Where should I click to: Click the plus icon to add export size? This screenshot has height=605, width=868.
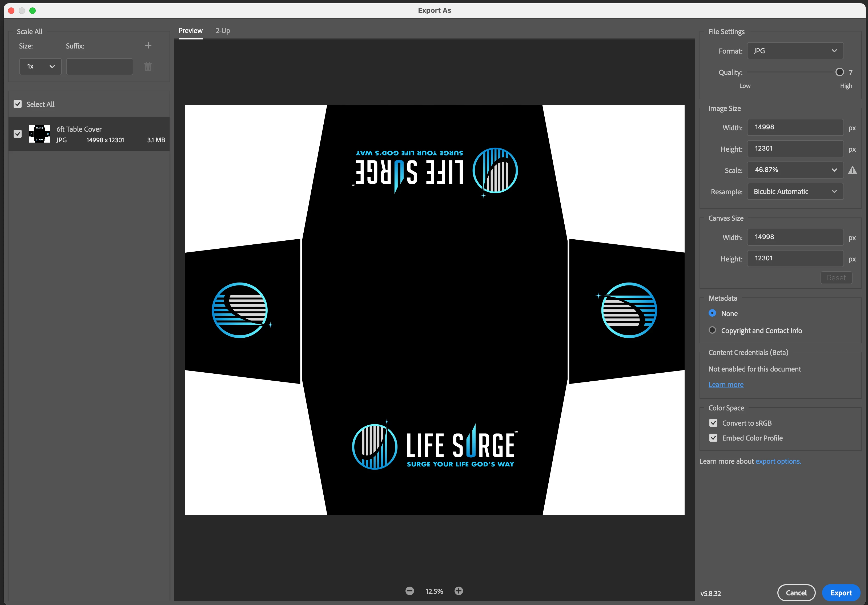pyautogui.click(x=148, y=45)
